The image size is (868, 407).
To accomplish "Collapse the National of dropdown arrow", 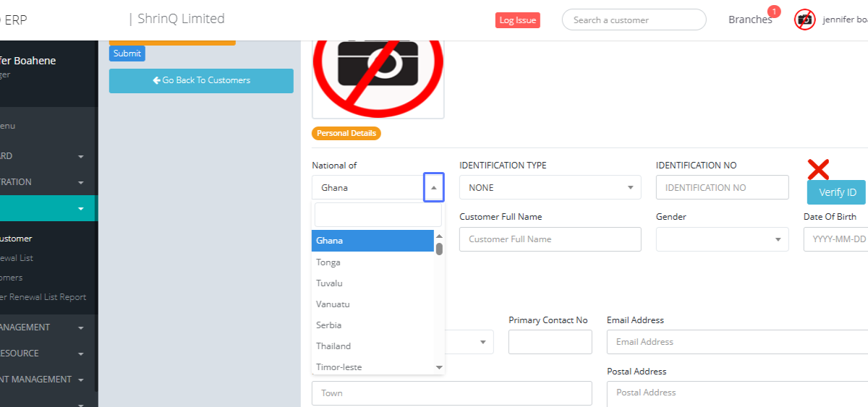I will [433, 187].
